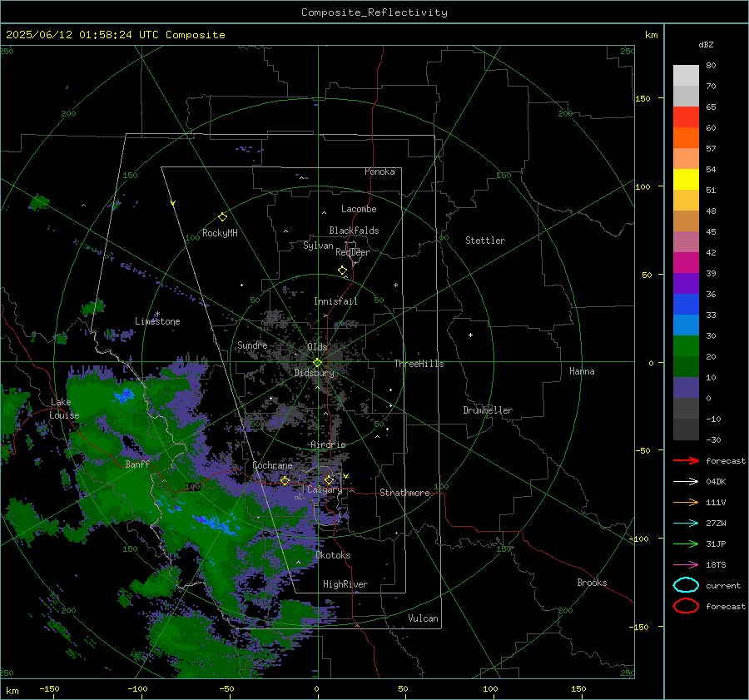
Task: Click the white plus marker west of Hanna
Action: pos(470,335)
